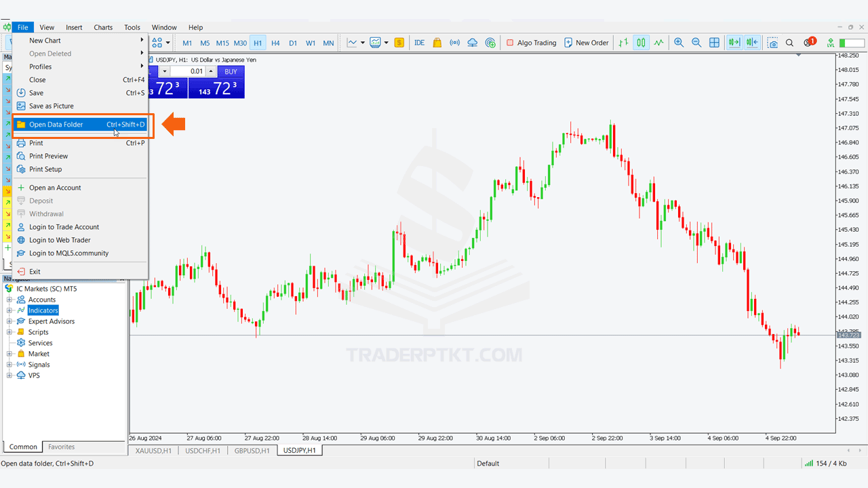
Task: Switch to M5 timeframe
Action: [205, 43]
